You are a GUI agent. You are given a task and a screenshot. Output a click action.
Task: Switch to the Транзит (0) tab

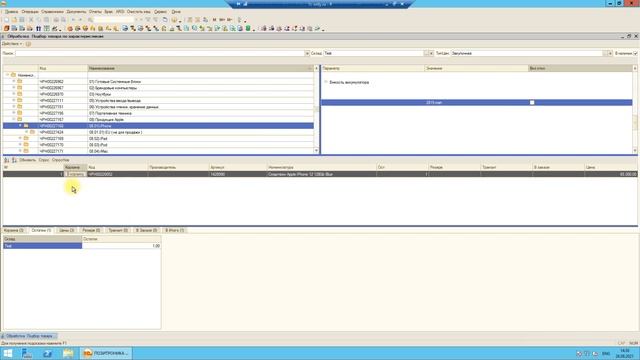[118, 231]
